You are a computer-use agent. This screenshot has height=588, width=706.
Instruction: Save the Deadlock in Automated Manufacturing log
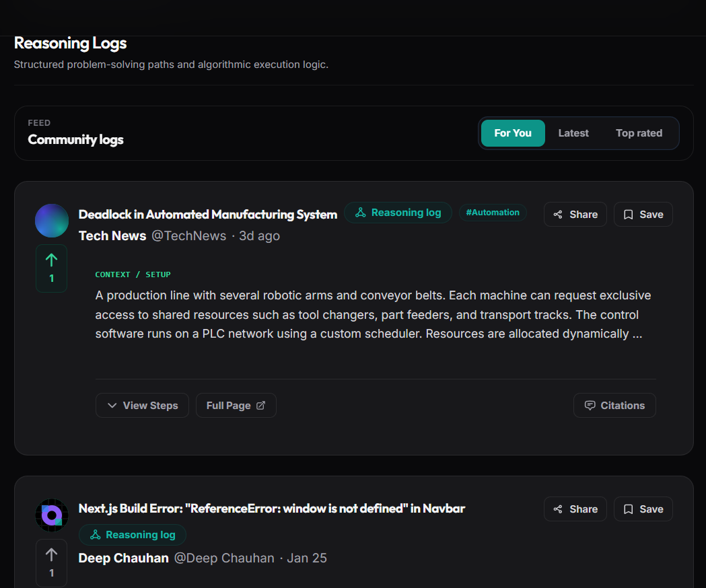(643, 215)
